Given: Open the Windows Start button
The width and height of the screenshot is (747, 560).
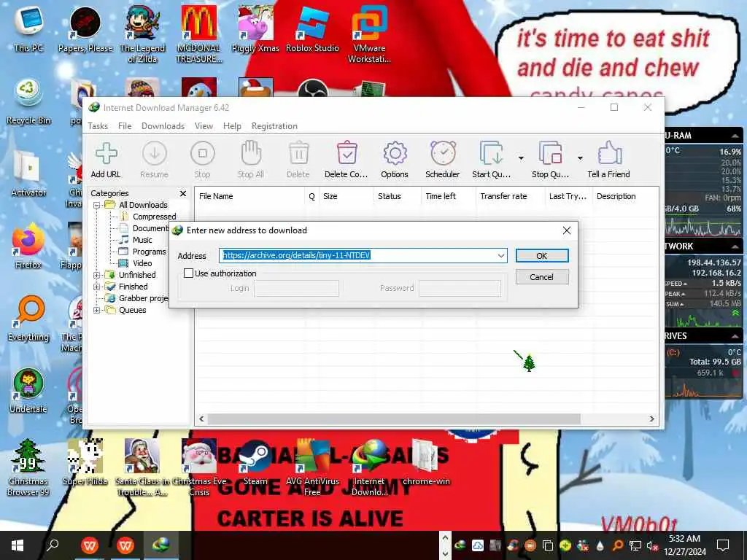Looking at the screenshot, I should pos(18,545).
